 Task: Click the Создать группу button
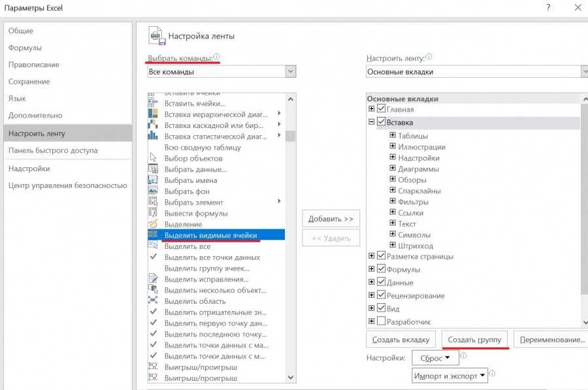click(475, 340)
